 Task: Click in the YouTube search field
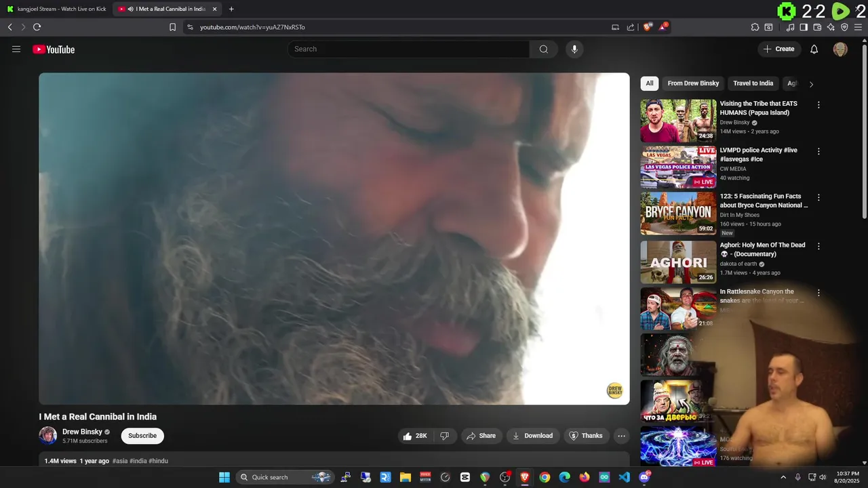coord(408,49)
